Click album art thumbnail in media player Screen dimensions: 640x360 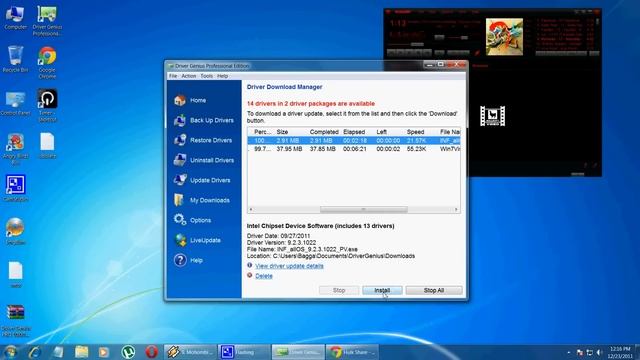point(504,37)
